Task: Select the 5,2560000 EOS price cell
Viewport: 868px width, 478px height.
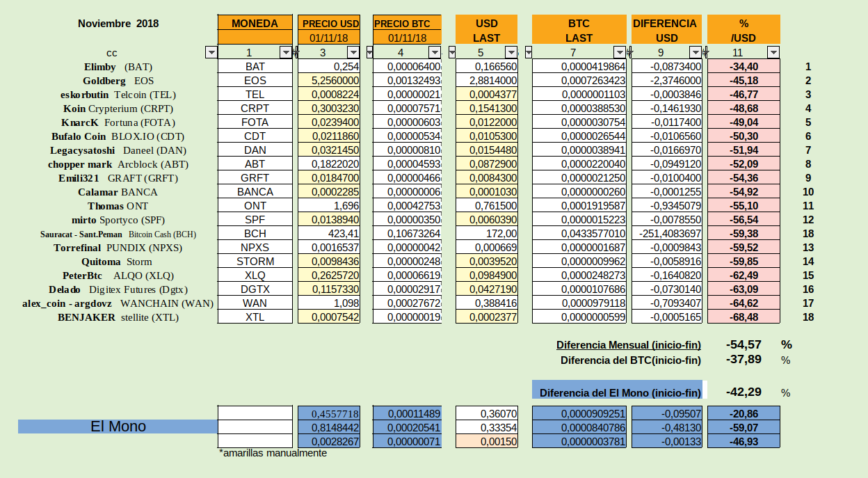Action: (x=329, y=80)
